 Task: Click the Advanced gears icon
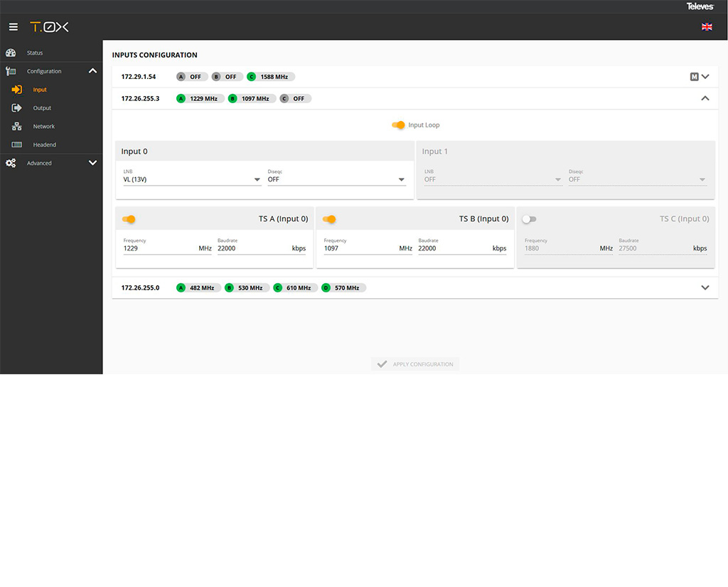coord(11,163)
